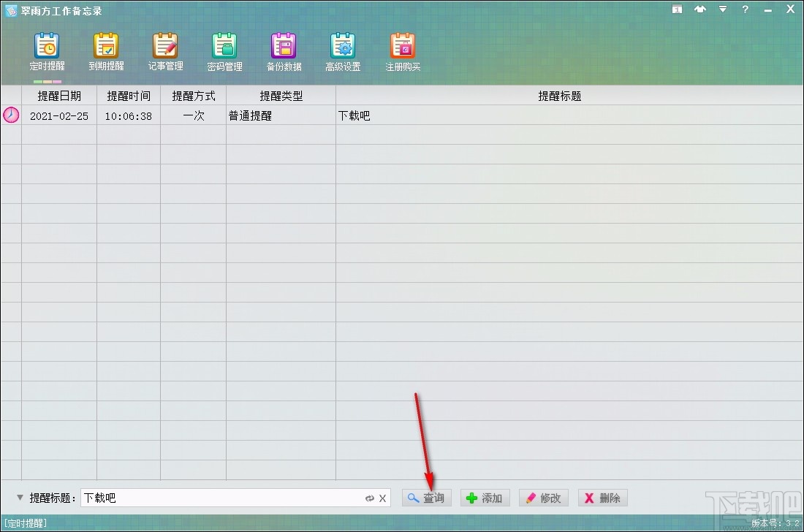Image resolution: width=804 pixels, height=532 pixels.
Task: Open the 定时提醒 timed reminder section
Action: click(48, 53)
